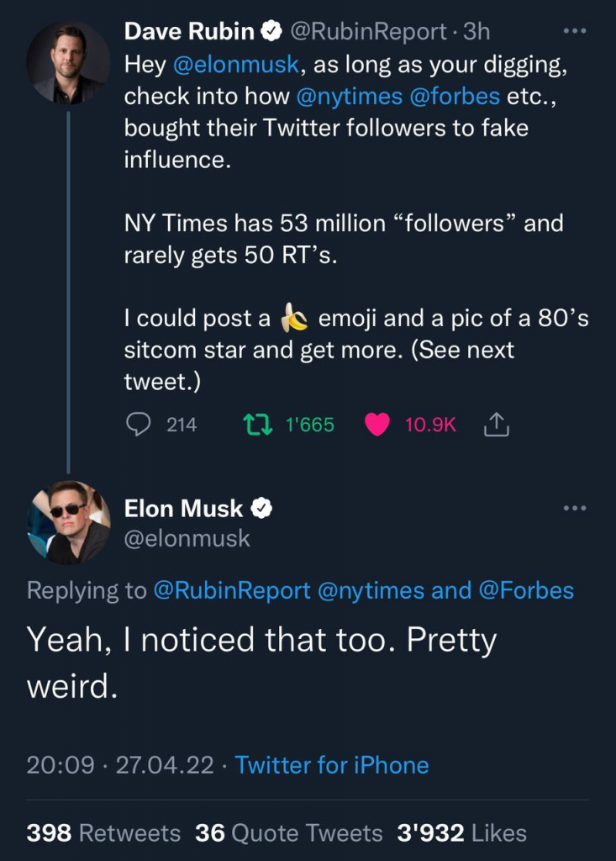Click @Forbes in the Replying to line
The image size is (616, 861).
(526, 590)
